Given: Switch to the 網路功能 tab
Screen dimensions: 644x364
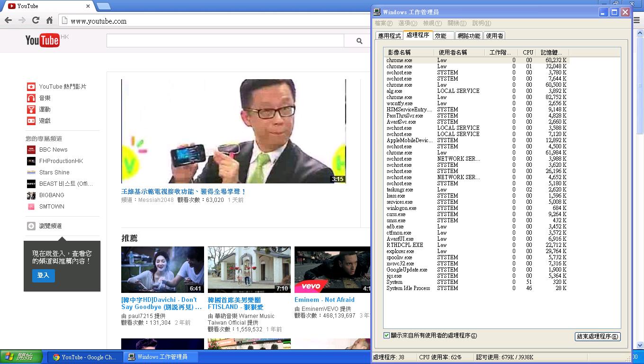Looking at the screenshot, I should pos(469,36).
